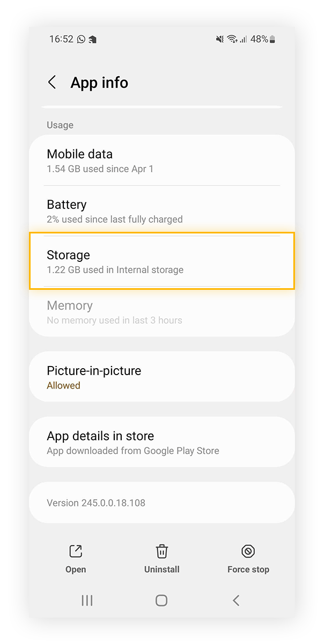325x644 pixels.
Task: Tap the Force stop button label
Action: [248, 569]
